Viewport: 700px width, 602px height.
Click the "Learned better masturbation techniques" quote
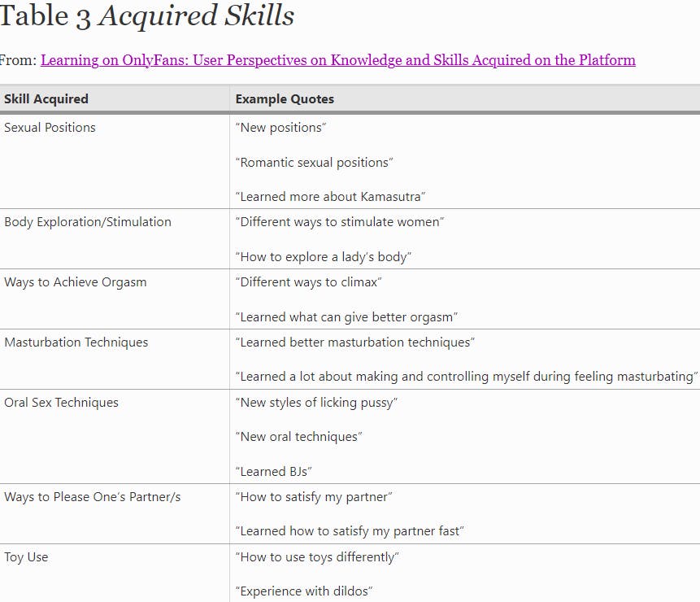(354, 342)
